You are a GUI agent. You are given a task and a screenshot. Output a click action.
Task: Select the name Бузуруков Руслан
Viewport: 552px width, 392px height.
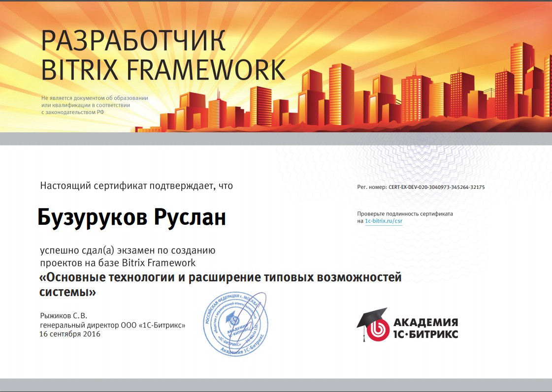131,217
